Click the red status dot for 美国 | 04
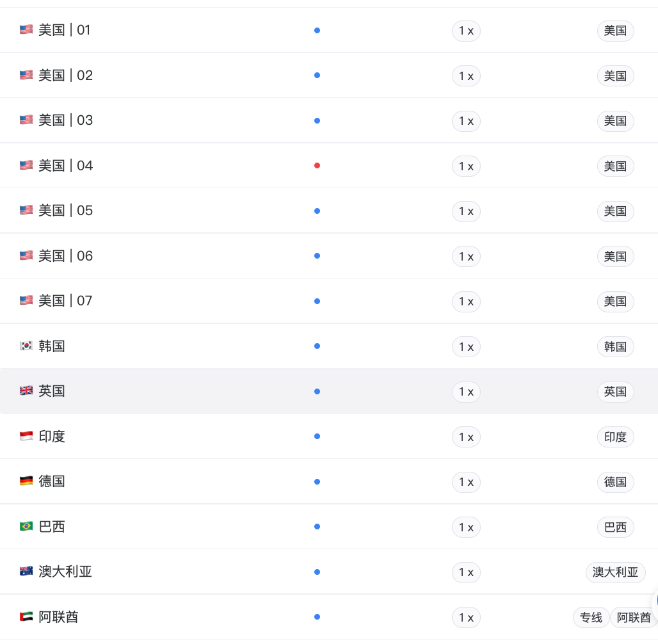 point(317,165)
